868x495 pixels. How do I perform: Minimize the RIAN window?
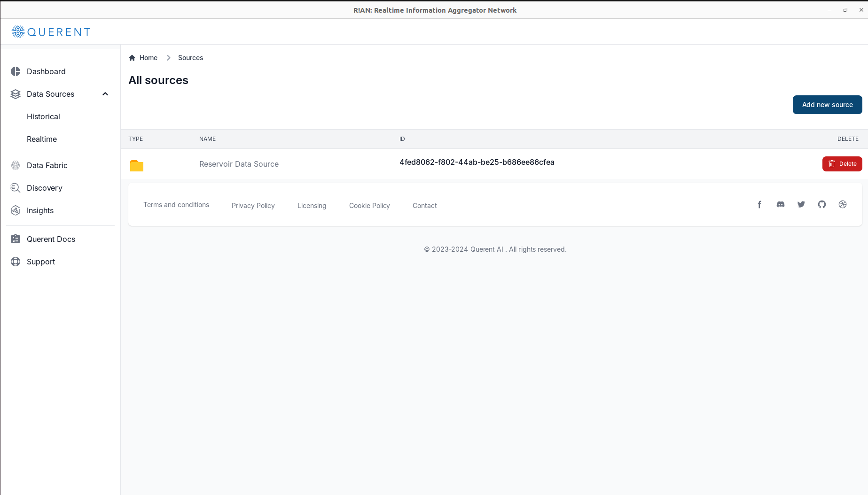click(x=829, y=10)
